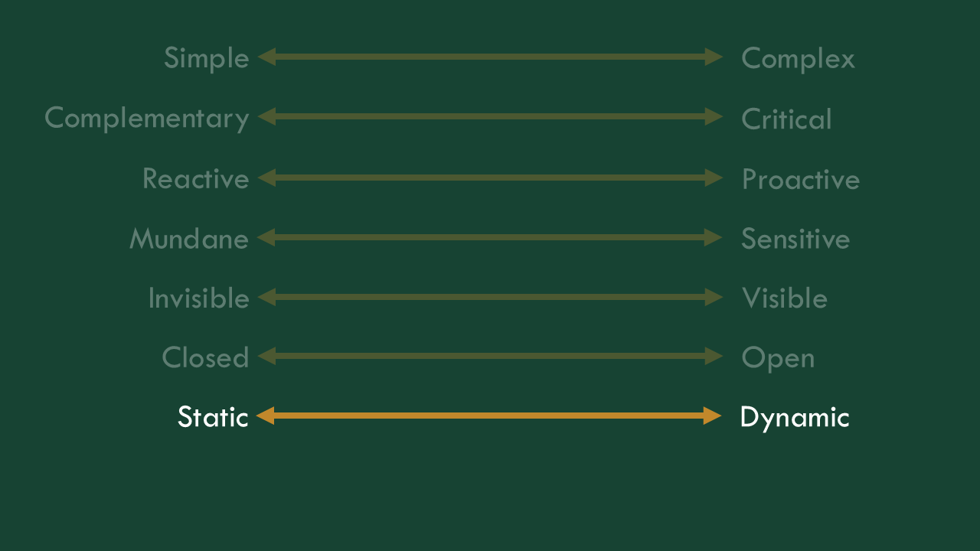This screenshot has width=980, height=551.
Task: Click the word Closed
Action: point(205,358)
